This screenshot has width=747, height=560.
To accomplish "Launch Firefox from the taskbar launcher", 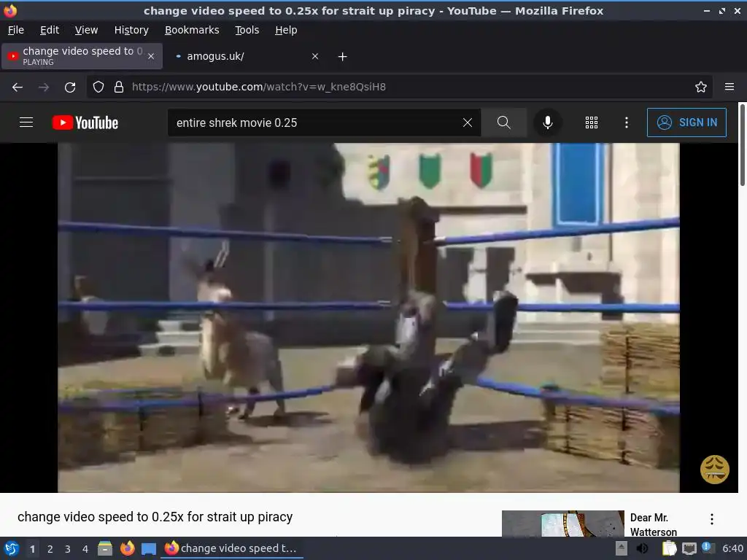I will (127, 548).
